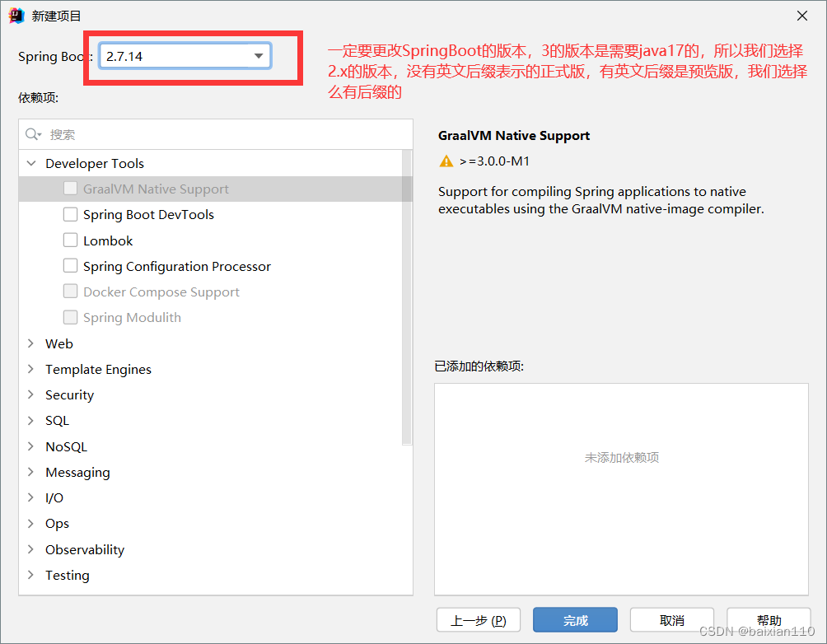Click the search magnifier icon
827x644 pixels.
coord(32,134)
